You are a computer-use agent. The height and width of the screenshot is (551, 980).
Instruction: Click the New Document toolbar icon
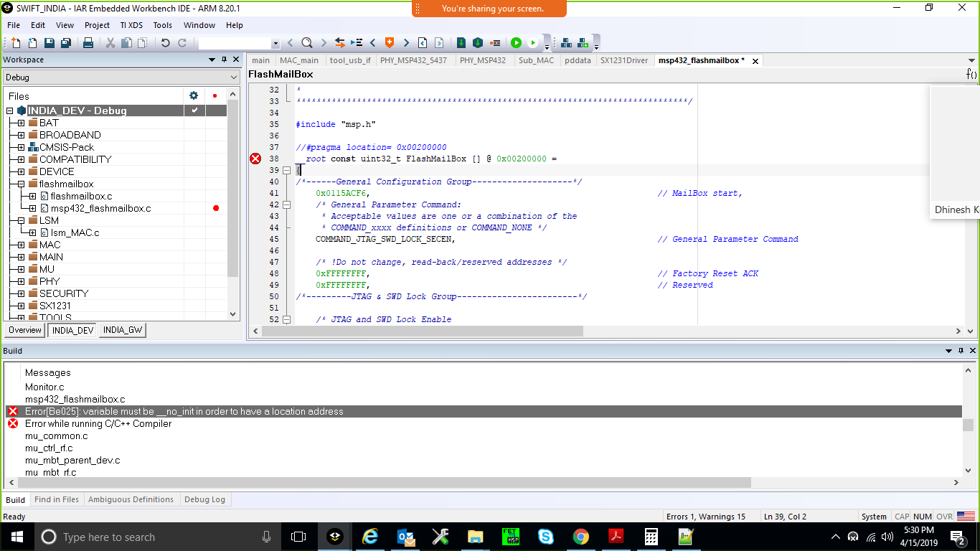click(15, 43)
